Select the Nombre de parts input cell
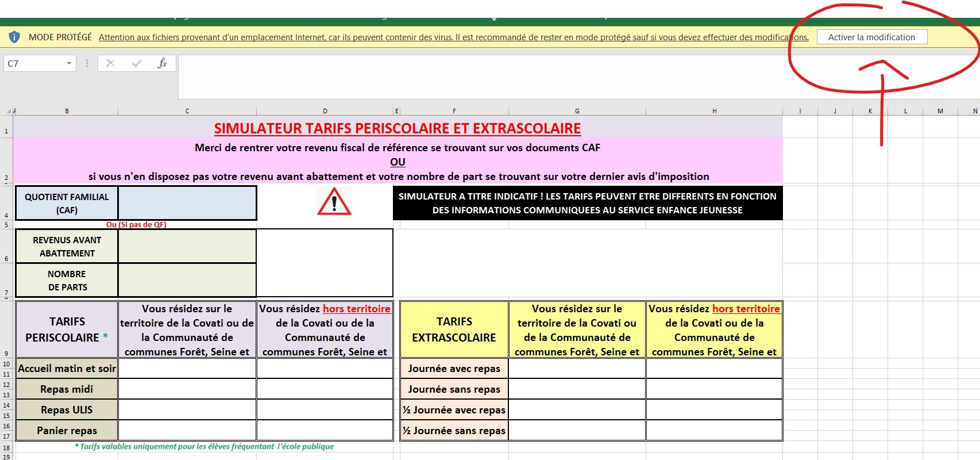 [x=187, y=280]
